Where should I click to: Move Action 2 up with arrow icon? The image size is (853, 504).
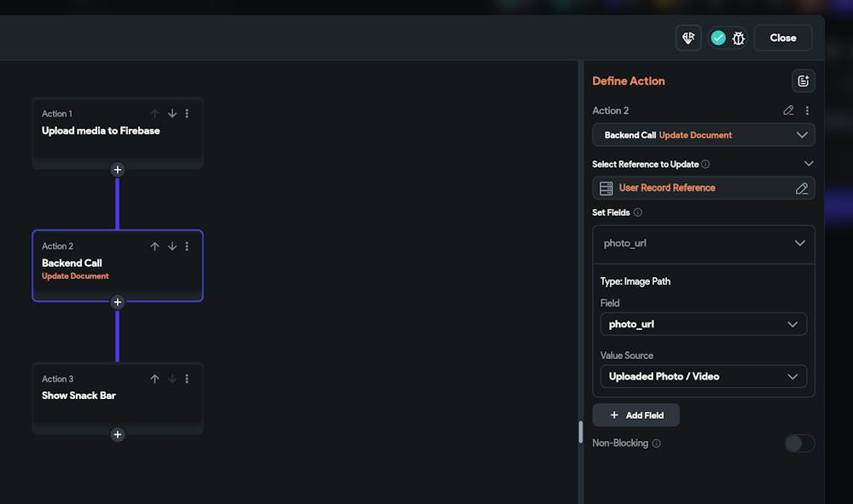[x=154, y=246]
